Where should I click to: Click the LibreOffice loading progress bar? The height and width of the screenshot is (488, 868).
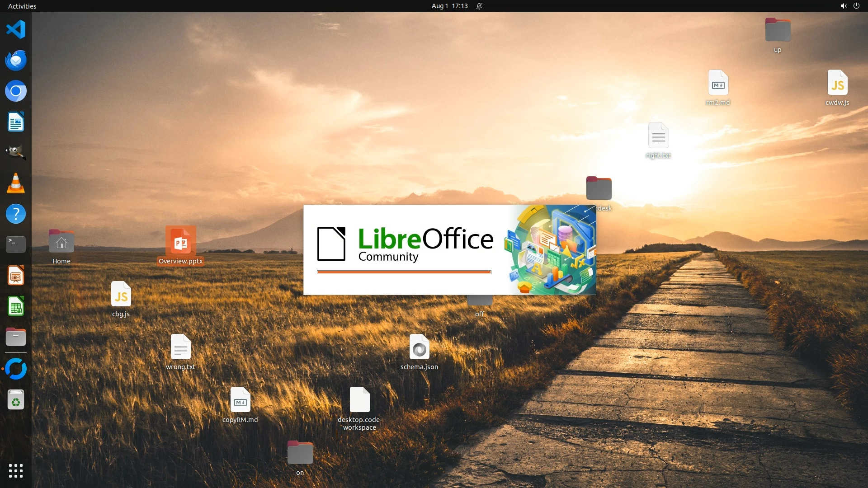point(404,272)
